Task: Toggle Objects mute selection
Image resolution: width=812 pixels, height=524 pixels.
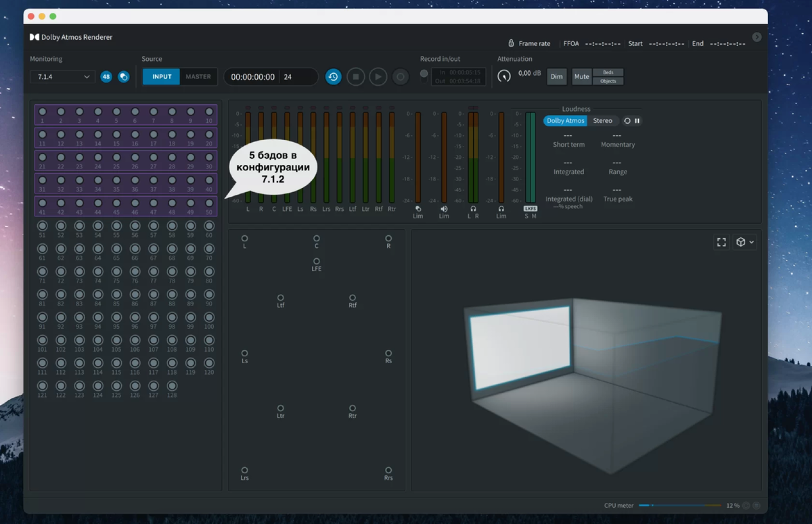Action: (x=608, y=81)
